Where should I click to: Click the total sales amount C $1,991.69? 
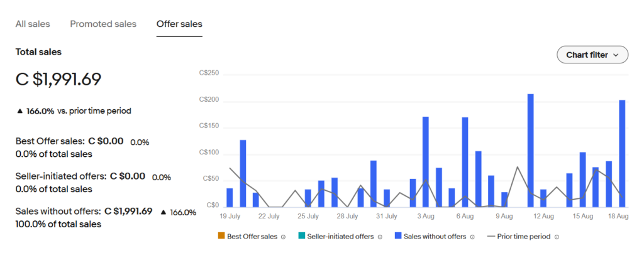tap(58, 79)
